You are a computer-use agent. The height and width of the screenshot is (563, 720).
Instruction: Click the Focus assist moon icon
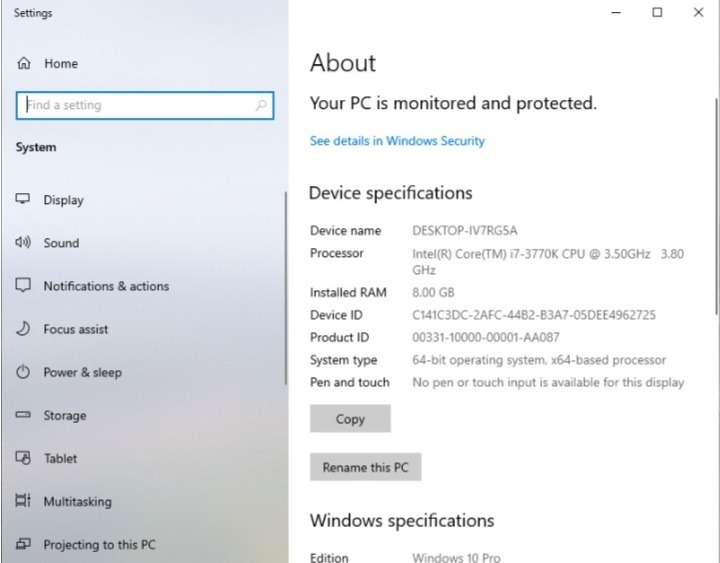pyautogui.click(x=24, y=329)
